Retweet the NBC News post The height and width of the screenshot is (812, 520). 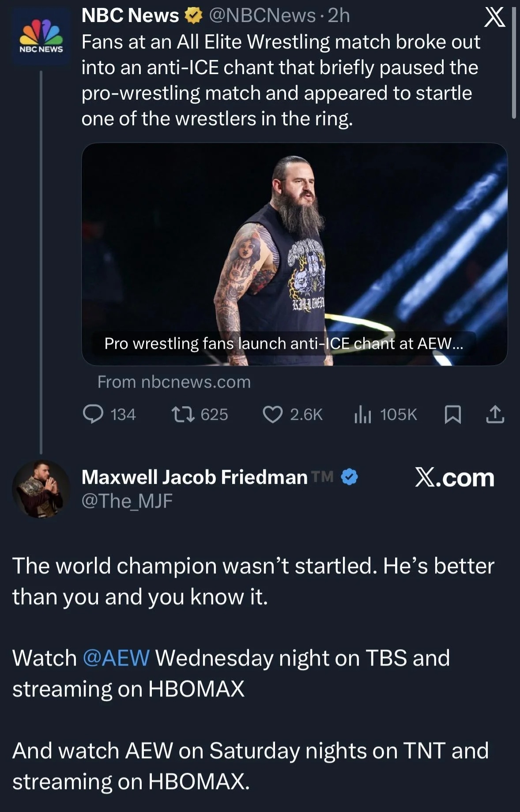[x=183, y=414]
